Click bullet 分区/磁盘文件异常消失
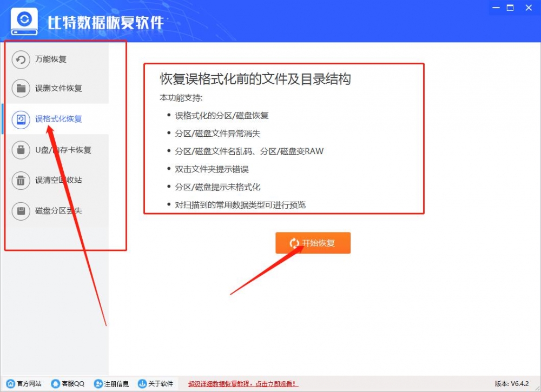Viewport: 541px width, 392px height. click(217, 134)
